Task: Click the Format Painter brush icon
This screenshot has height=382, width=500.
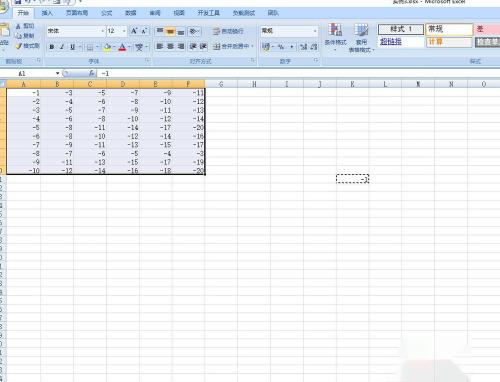Action: pos(19,46)
